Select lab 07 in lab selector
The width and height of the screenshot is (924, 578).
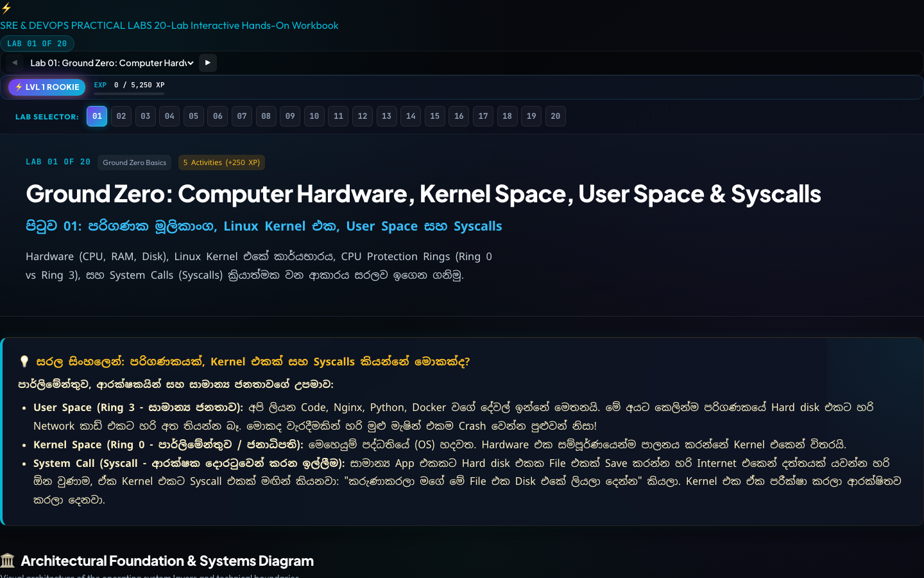[242, 116]
